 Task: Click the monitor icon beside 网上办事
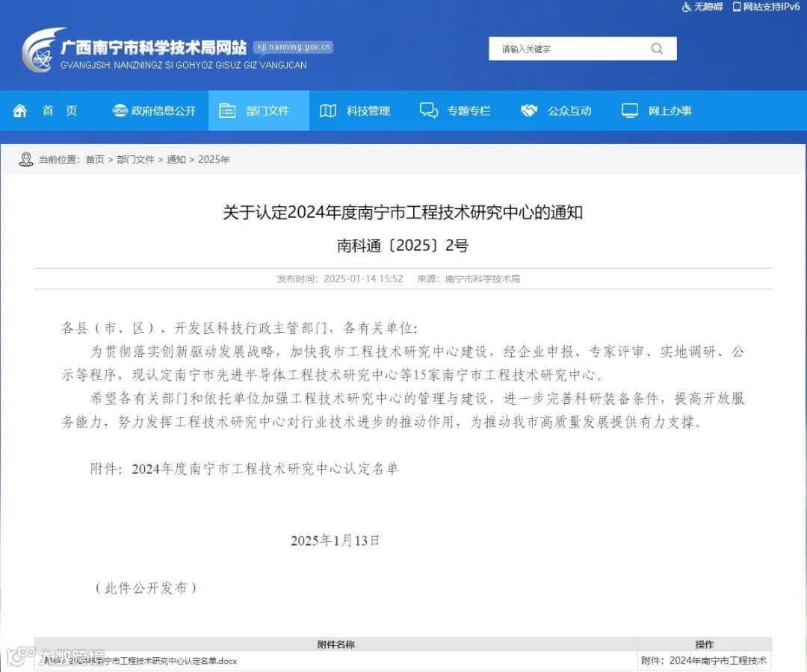coord(629,111)
